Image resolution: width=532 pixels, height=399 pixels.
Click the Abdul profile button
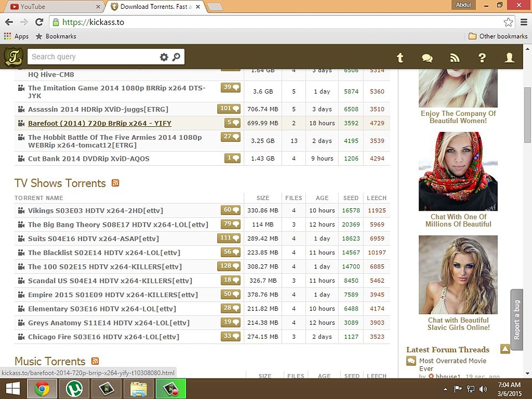pos(463,5)
